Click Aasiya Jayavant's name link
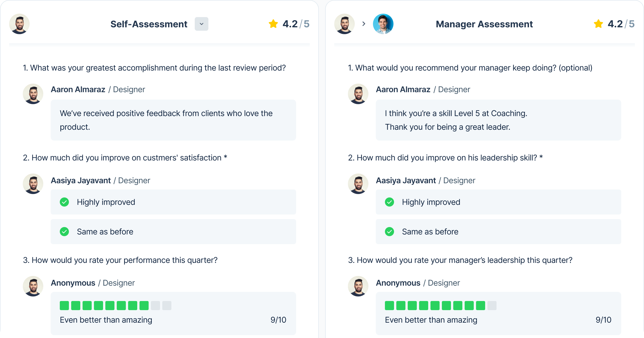 tap(81, 180)
